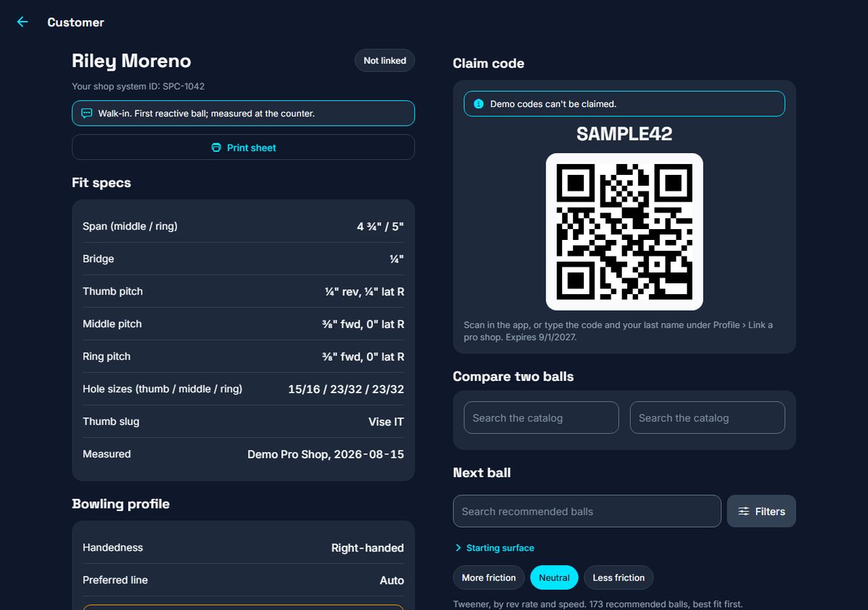868x610 pixels.
Task: Click the Fit specs heading
Action: click(x=101, y=183)
